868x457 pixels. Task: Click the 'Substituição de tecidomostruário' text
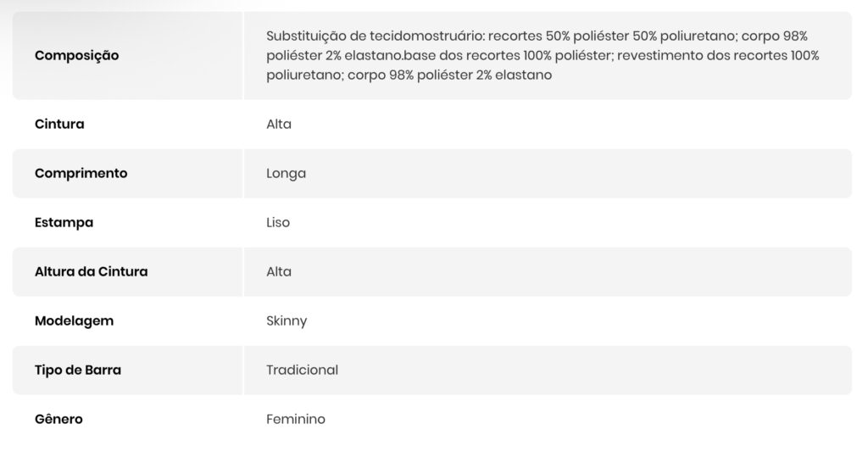tap(376, 36)
